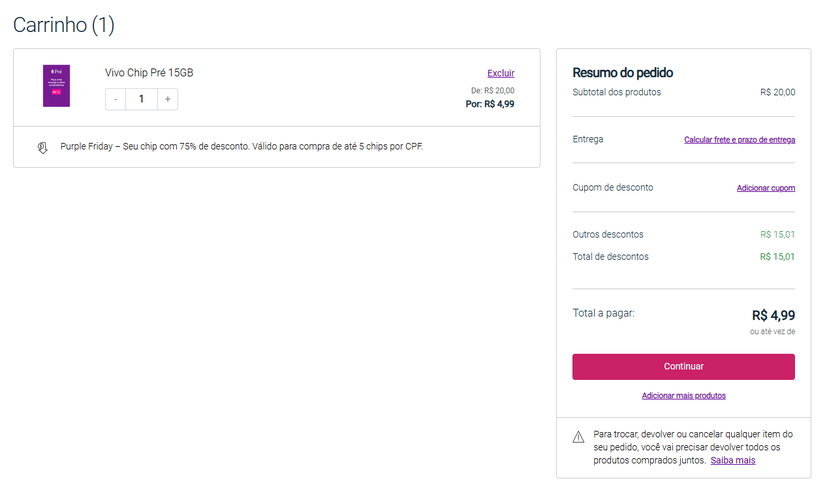
Task: Click the Subtotal dos produtos amount
Action: click(777, 92)
